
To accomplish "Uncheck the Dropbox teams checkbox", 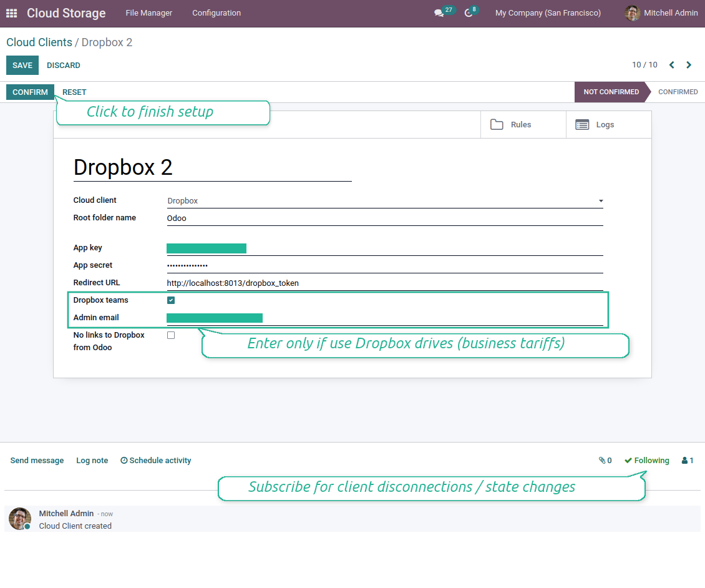I will coord(171,300).
